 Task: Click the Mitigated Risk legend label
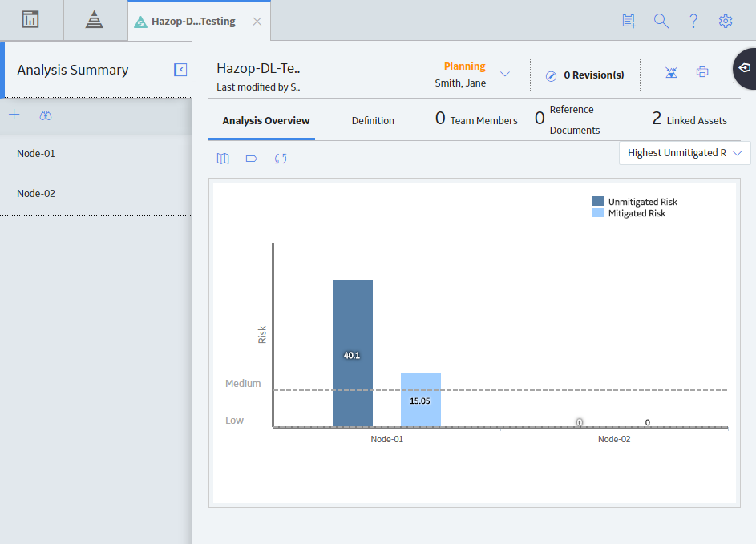(x=637, y=213)
